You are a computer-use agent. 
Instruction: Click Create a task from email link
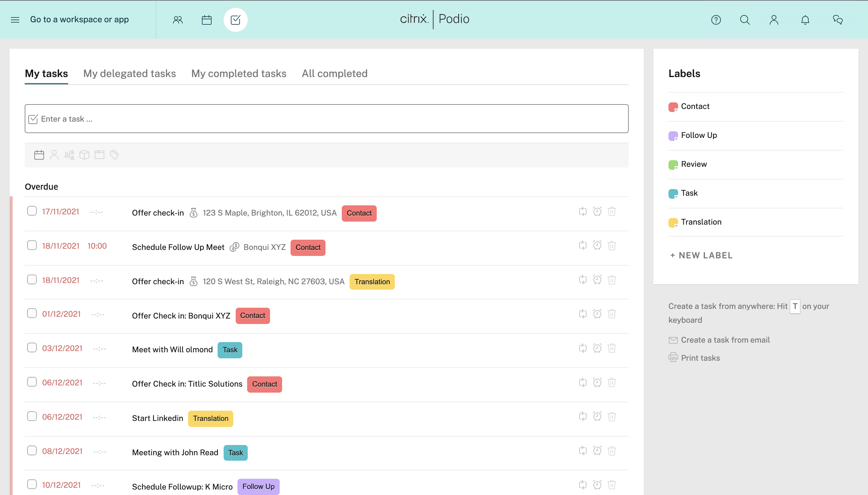pos(725,340)
